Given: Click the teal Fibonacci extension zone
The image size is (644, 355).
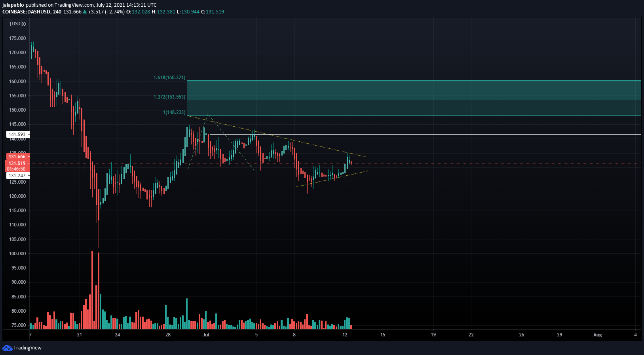Looking at the screenshot, I should (x=414, y=98).
